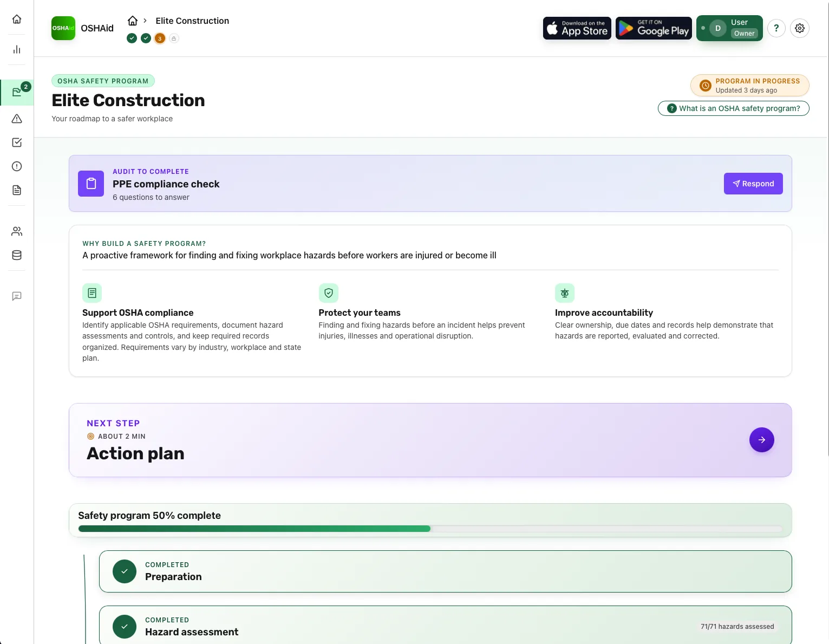829x644 pixels.
Task: Open the database sidebar icon
Action: coord(17,255)
